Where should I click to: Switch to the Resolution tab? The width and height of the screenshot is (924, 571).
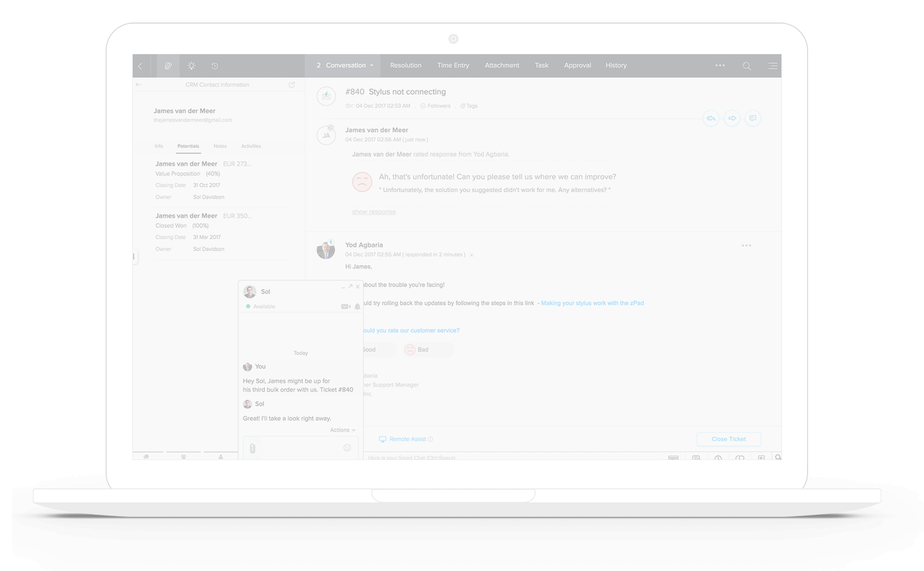click(405, 65)
